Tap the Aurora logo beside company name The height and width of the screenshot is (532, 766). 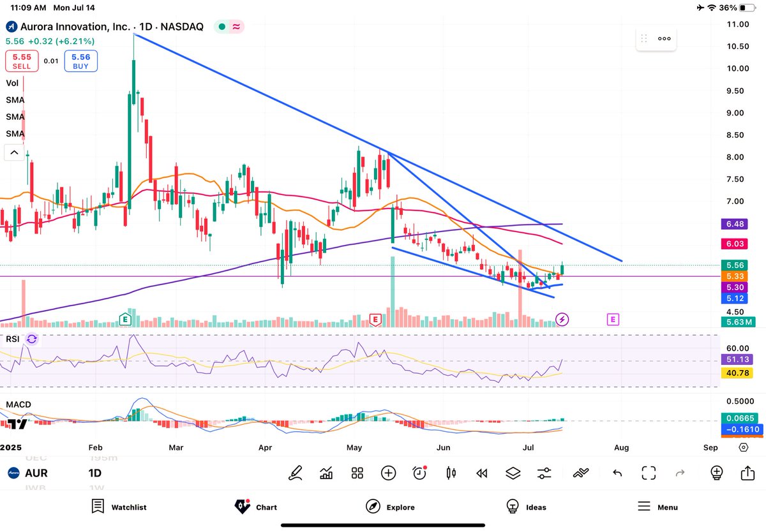pyautogui.click(x=11, y=27)
